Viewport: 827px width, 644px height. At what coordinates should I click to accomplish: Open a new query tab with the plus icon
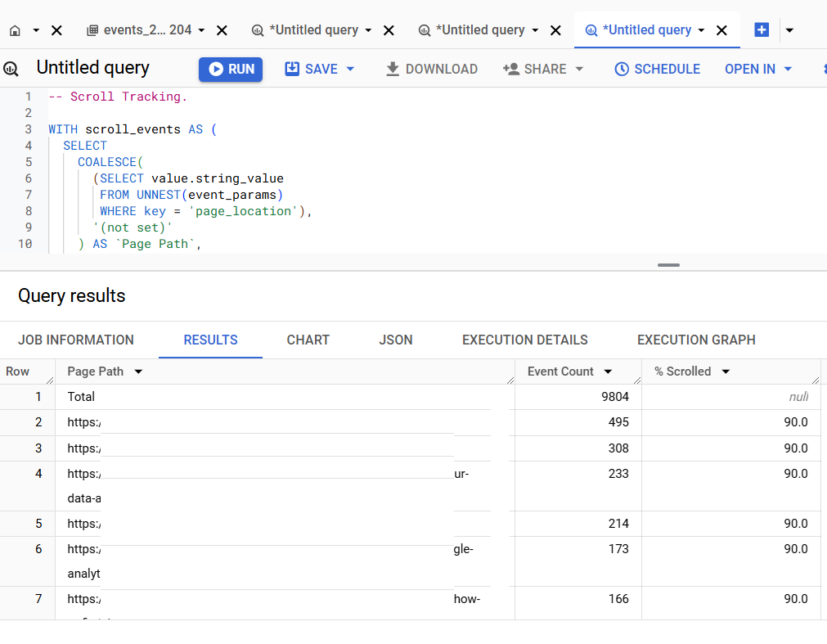coord(761,29)
